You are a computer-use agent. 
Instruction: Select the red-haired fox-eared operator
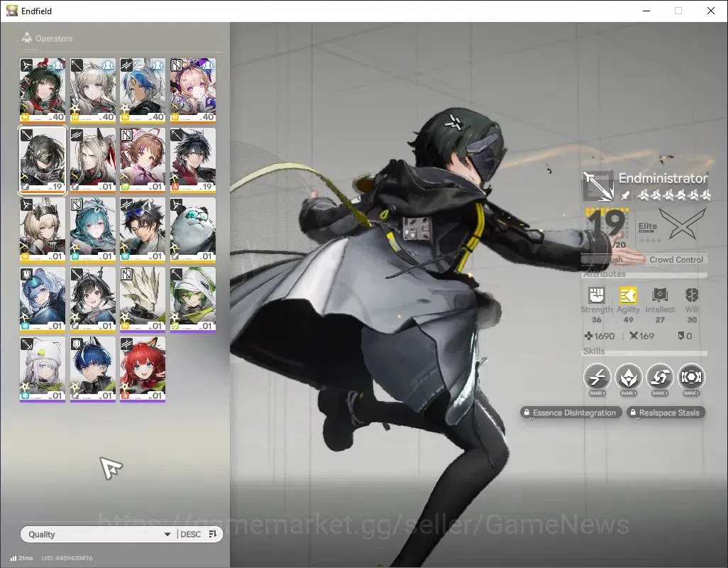[x=143, y=369]
